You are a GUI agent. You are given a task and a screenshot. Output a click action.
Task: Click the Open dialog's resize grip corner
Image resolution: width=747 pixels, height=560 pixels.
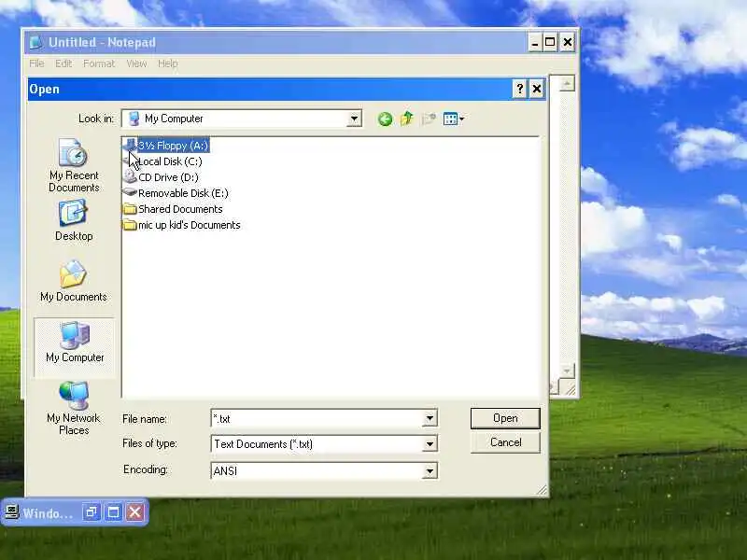(543, 490)
